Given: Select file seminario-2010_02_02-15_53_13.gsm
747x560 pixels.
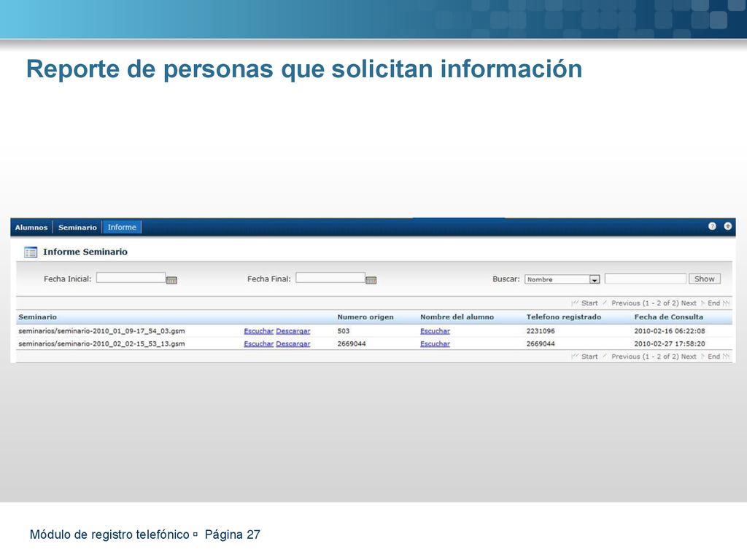Looking at the screenshot, I should pos(101,344).
